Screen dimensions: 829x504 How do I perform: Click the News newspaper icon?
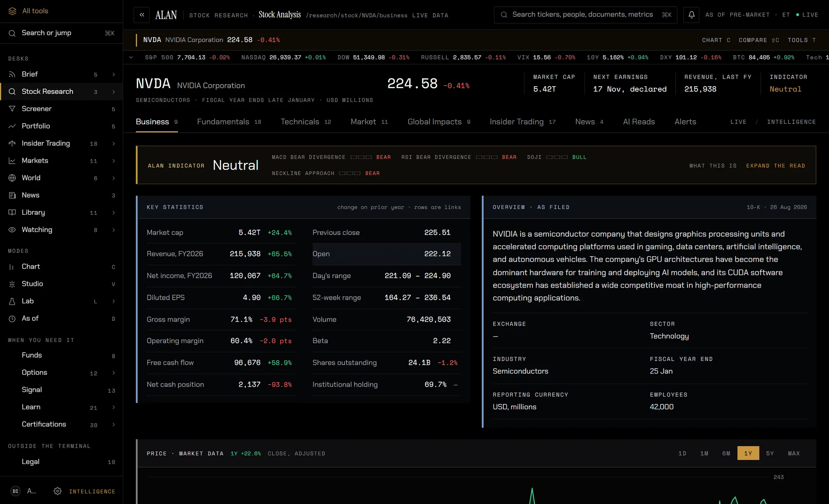click(x=12, y=195)
